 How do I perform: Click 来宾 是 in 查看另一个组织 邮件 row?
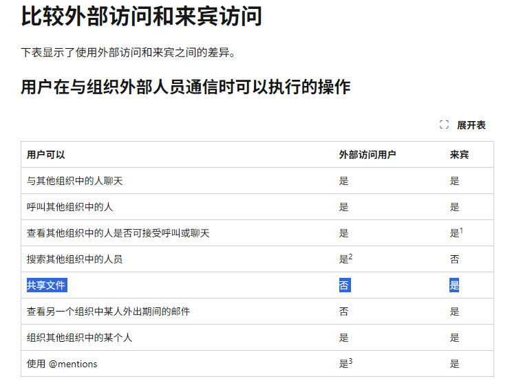454,312
